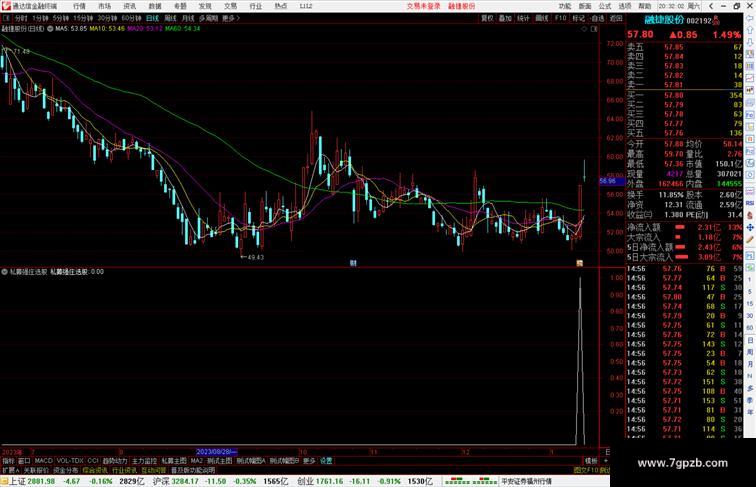
Task: Open the 公式 menu
Action: (605, 6)
